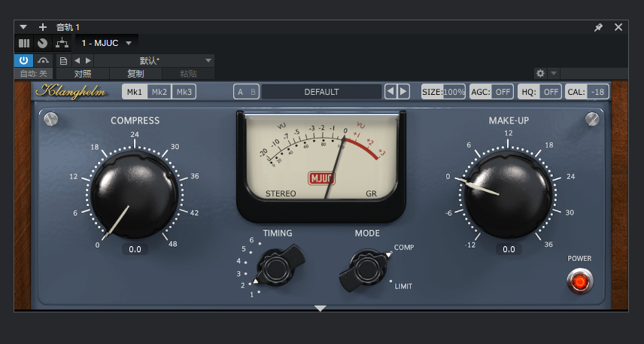The image size is (644, 344).
Task: Load next host preset arrow
Action: (88, 61)
